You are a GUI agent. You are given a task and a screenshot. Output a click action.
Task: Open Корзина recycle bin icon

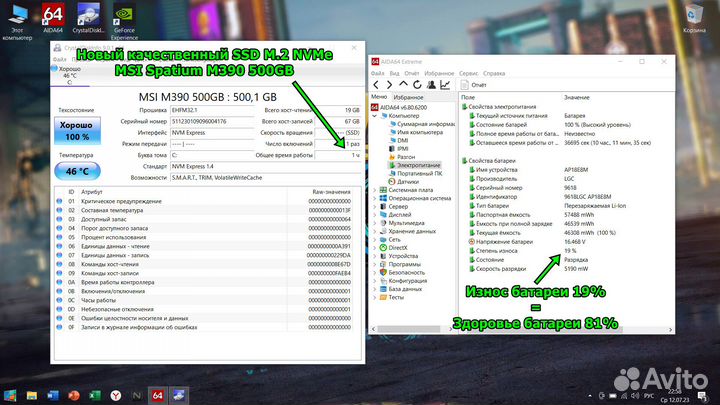pos(694,18)
